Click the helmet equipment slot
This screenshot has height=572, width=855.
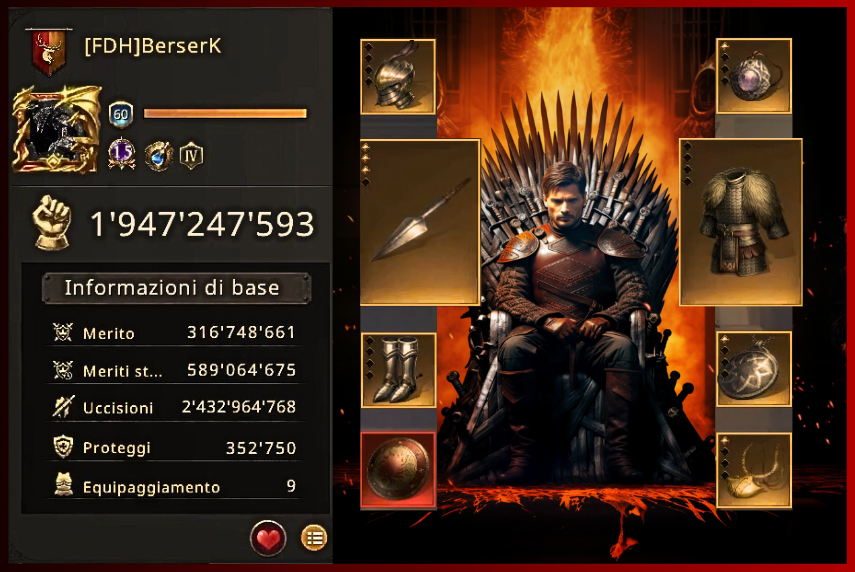coord(398,76)
